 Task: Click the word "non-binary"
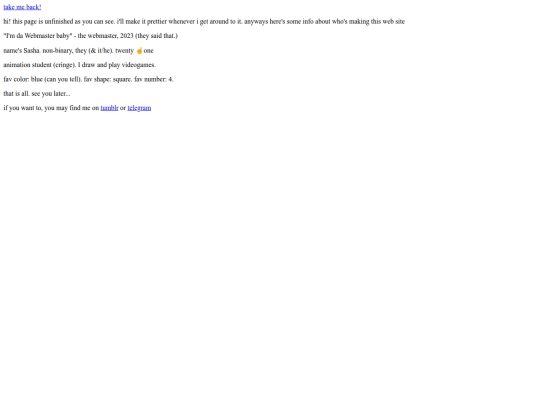tap(58, 51)
